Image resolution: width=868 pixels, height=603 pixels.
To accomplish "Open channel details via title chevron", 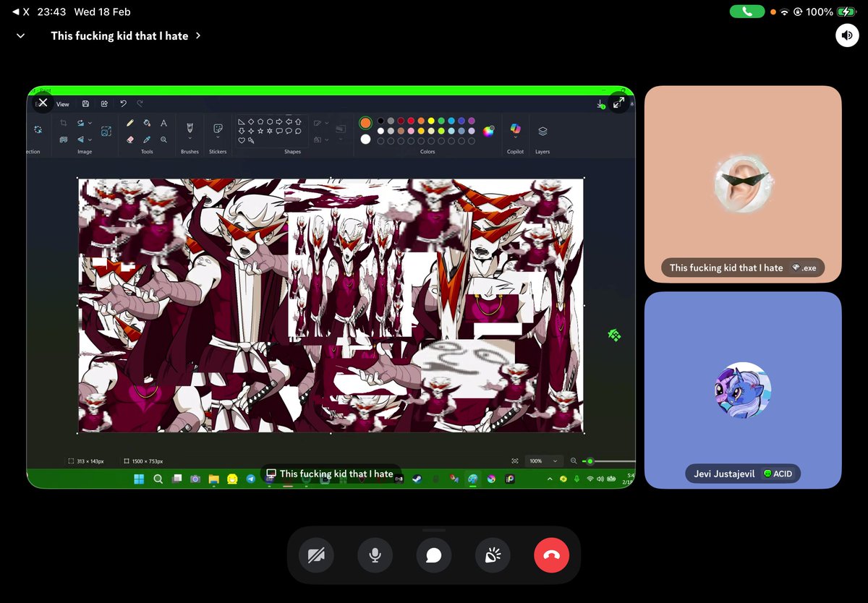I will [197, 35].
